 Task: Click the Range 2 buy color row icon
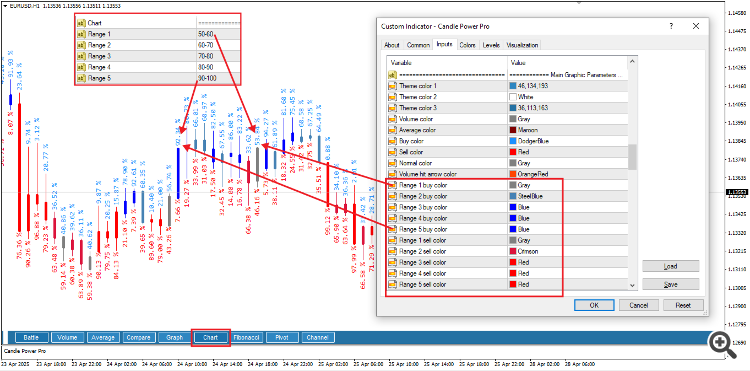(x=393, y=196)
